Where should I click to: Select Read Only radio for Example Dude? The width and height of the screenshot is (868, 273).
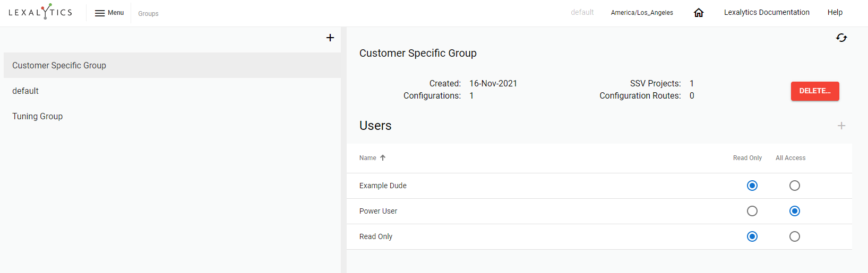click(752, 186)
